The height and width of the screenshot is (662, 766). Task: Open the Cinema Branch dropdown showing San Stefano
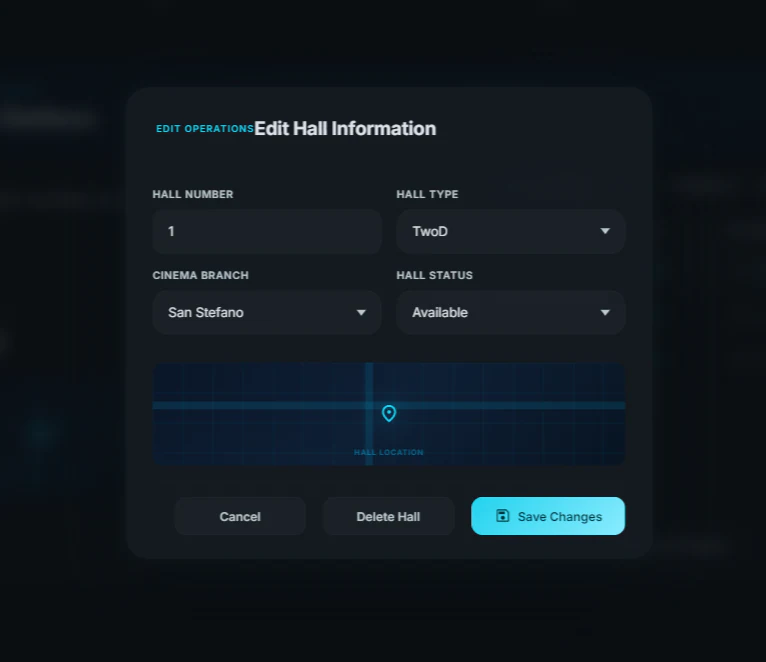267,313
